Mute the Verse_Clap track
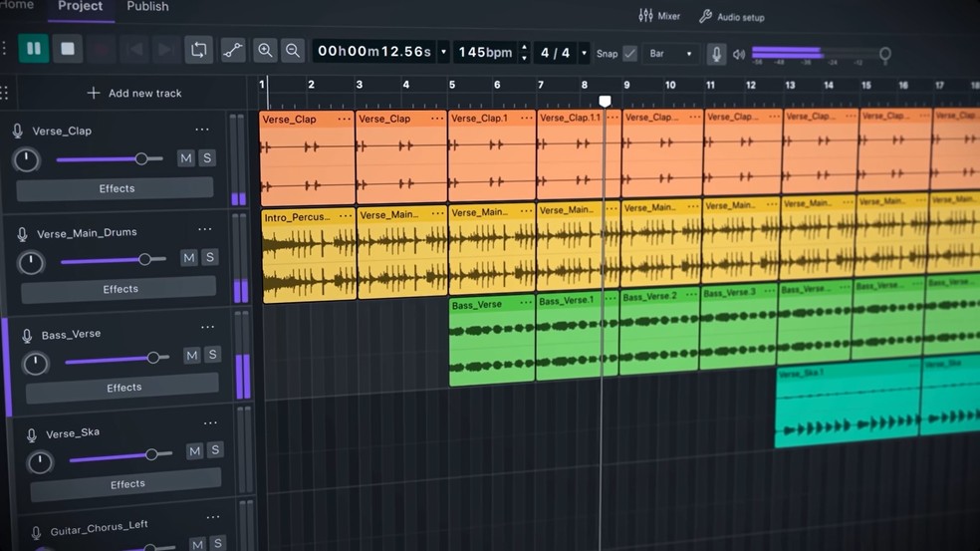Viewport: 980px width, 551px height. pos(185,158)
